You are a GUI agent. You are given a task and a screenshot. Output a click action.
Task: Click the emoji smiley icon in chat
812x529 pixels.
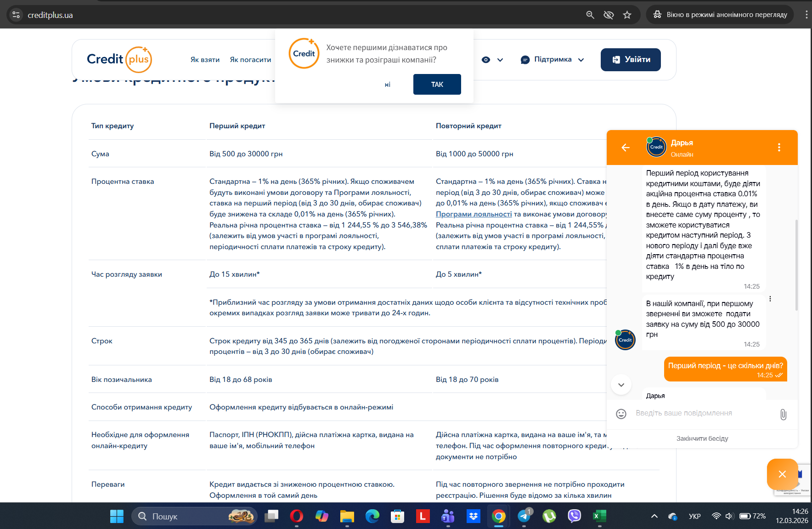[621, 414]
